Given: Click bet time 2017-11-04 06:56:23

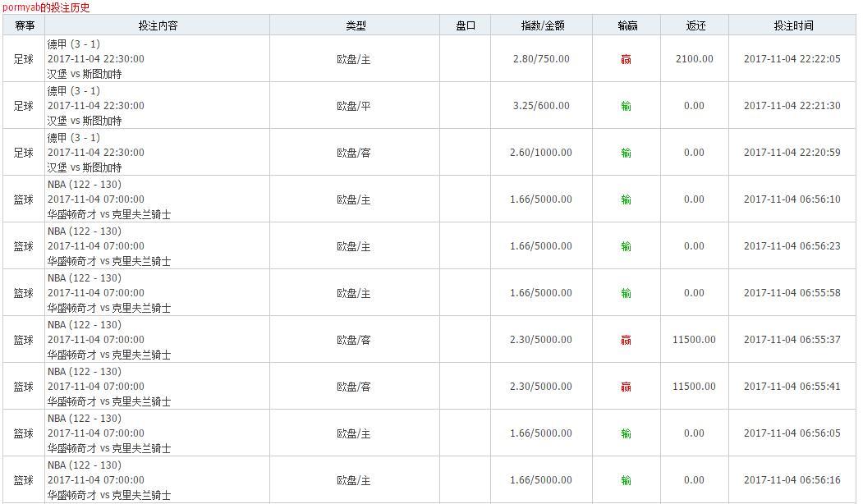Looking at the screenshot, I should pyautogui.click(x=792, y=246).
